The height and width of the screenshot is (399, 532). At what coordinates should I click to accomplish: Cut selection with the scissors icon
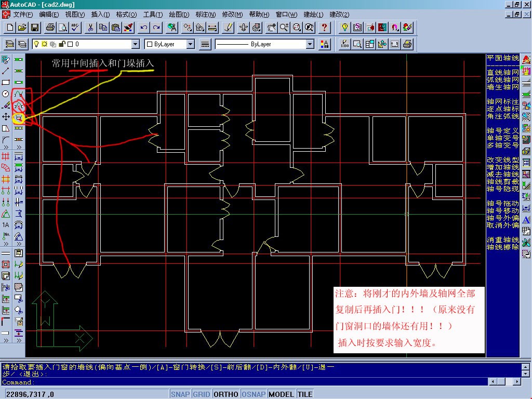[x=90, y=28]
